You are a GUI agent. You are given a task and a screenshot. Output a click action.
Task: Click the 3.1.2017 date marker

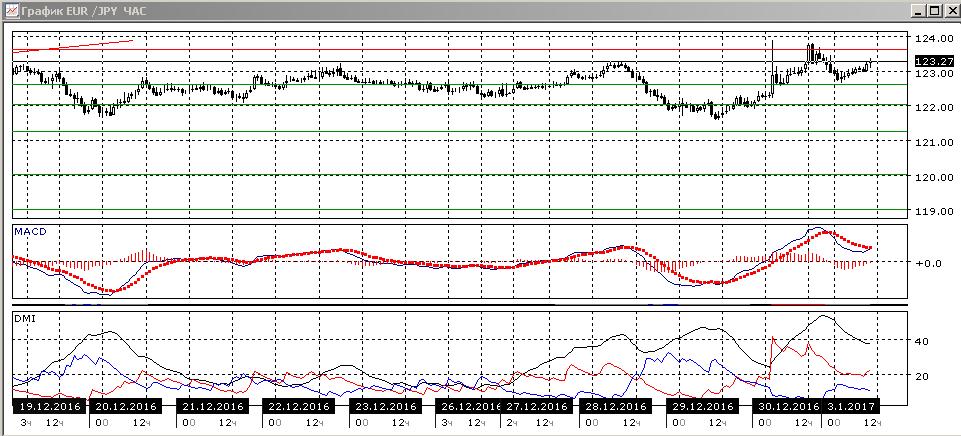(851, 406)
